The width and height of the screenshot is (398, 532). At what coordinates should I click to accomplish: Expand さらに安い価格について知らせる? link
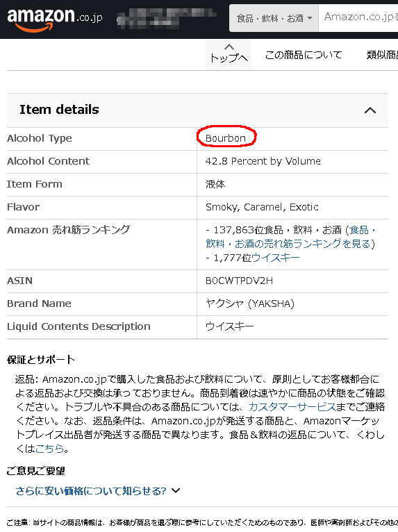click(91, 491)
